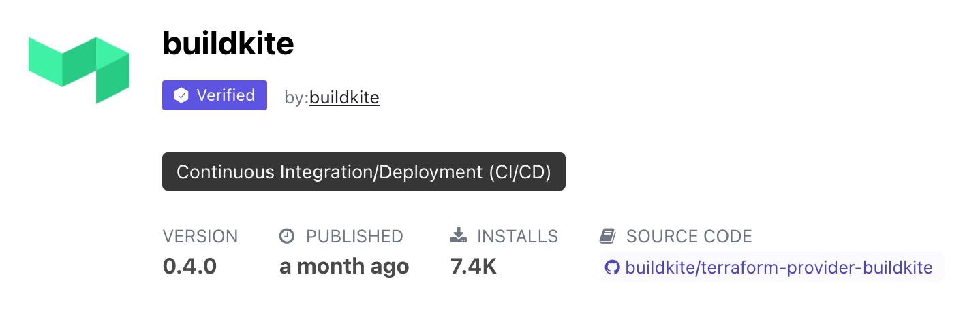Click the 0.4.0 version number
The height and width of the screenshot is (313, 980).
189,266
